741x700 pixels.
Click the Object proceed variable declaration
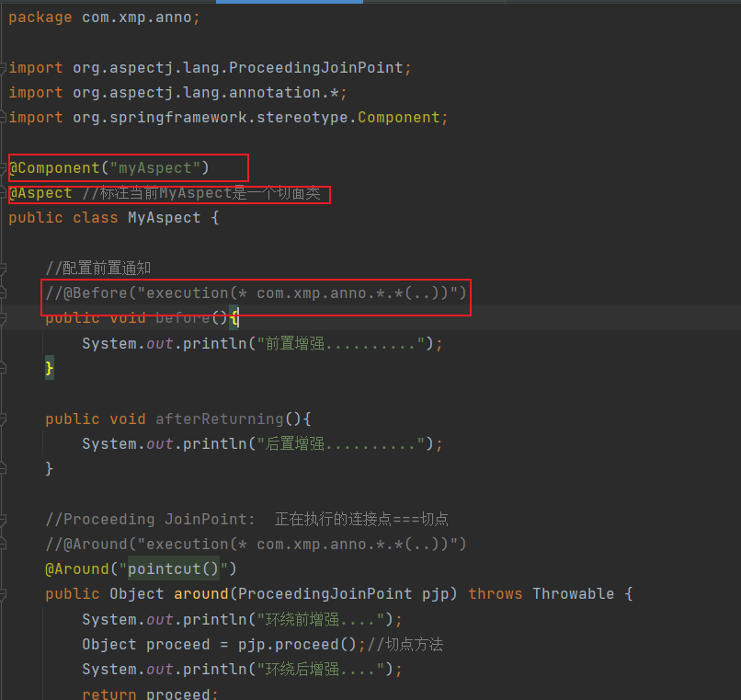(x=146, y=645)
